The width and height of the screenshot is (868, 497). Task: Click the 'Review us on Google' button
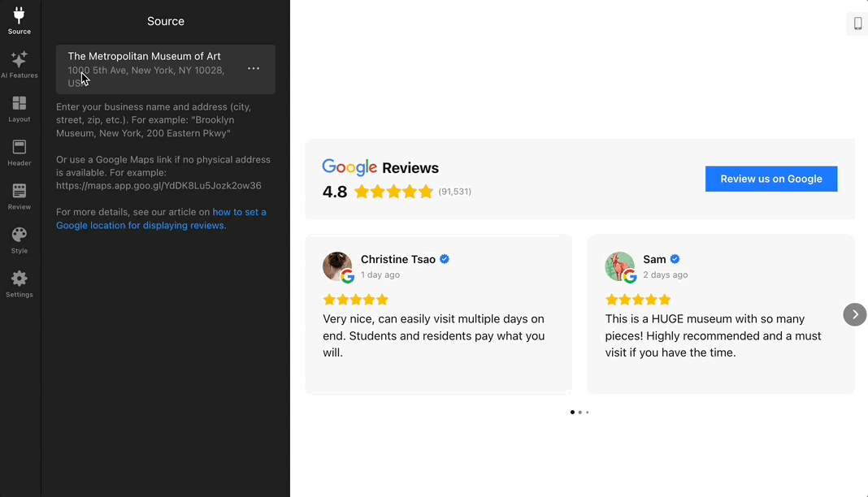[770, 179]
